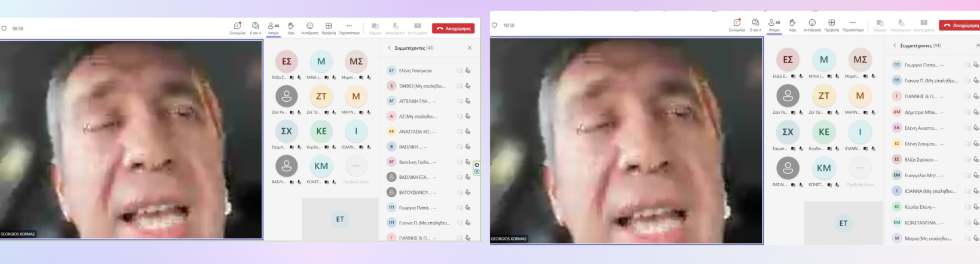The image size is (980, 264).
Task: Open Προβολή view options in left window
Action: 328,28
